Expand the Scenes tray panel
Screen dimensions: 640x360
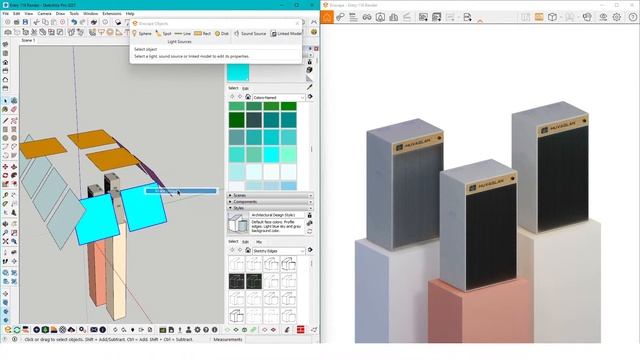(270, 196)
